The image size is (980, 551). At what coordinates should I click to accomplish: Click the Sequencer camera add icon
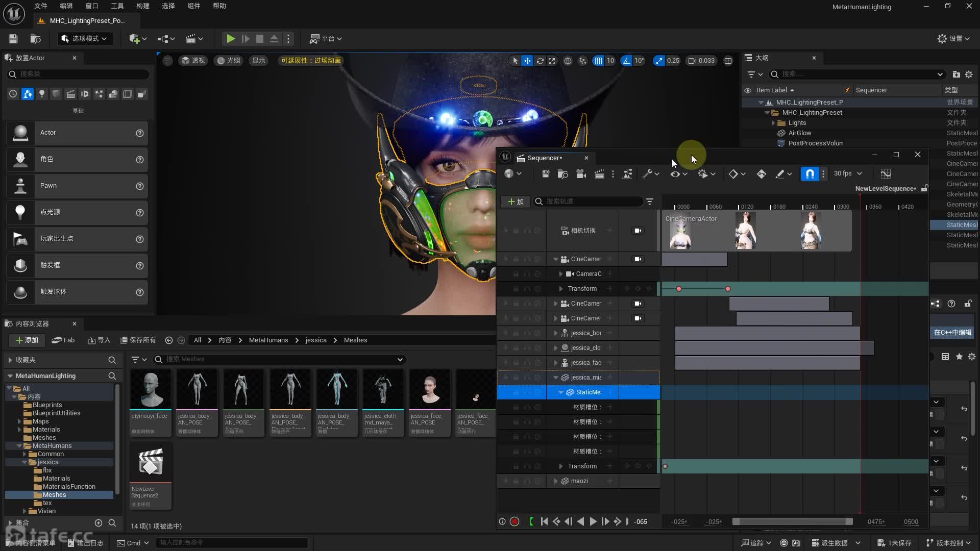point(581,174)
